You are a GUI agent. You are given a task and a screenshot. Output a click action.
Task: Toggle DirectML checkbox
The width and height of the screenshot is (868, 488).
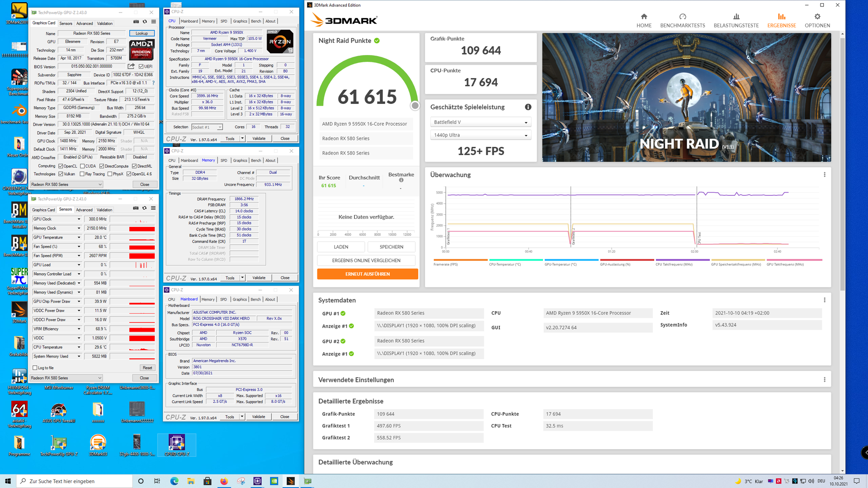point(134,166)
